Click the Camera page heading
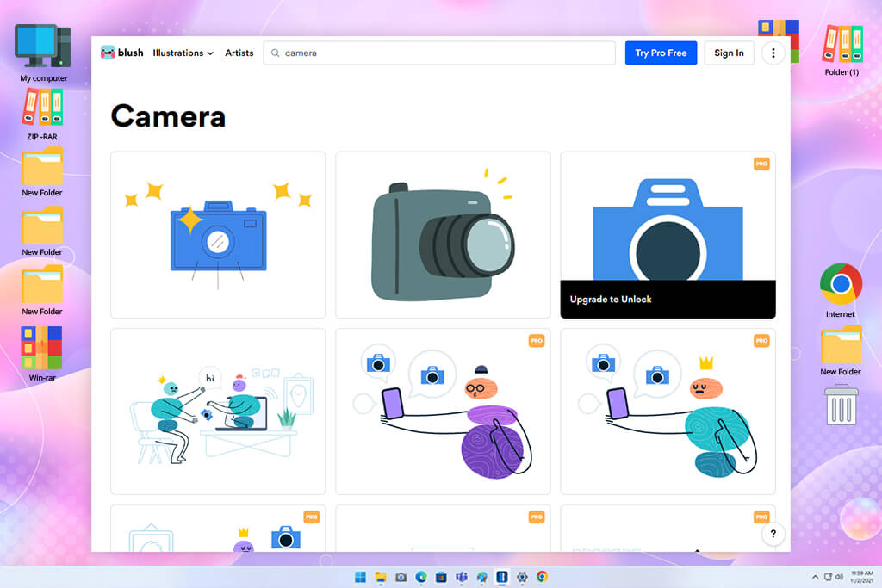The height and width of the screenshot is (588, 882). 168,116
